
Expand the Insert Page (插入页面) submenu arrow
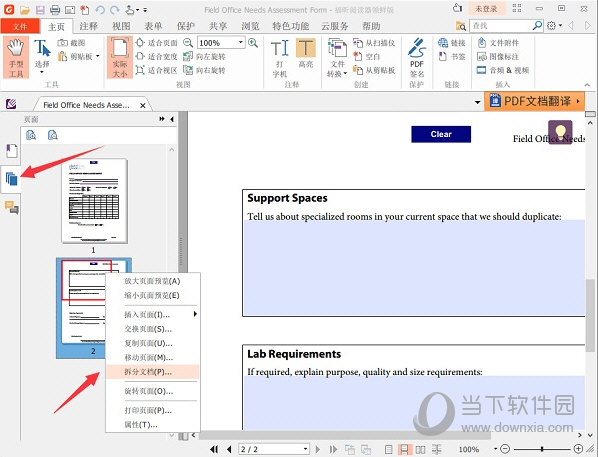(195, 314)
